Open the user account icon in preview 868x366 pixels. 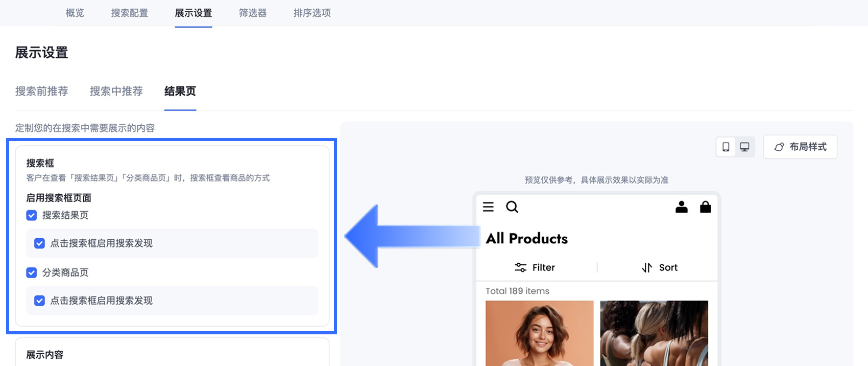click(x=681, y=207)
